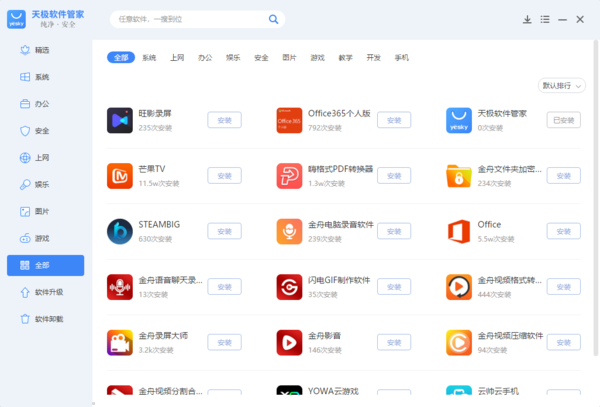
Task: Install 金舟影音 via 安装 button
Action: point(394,342)
